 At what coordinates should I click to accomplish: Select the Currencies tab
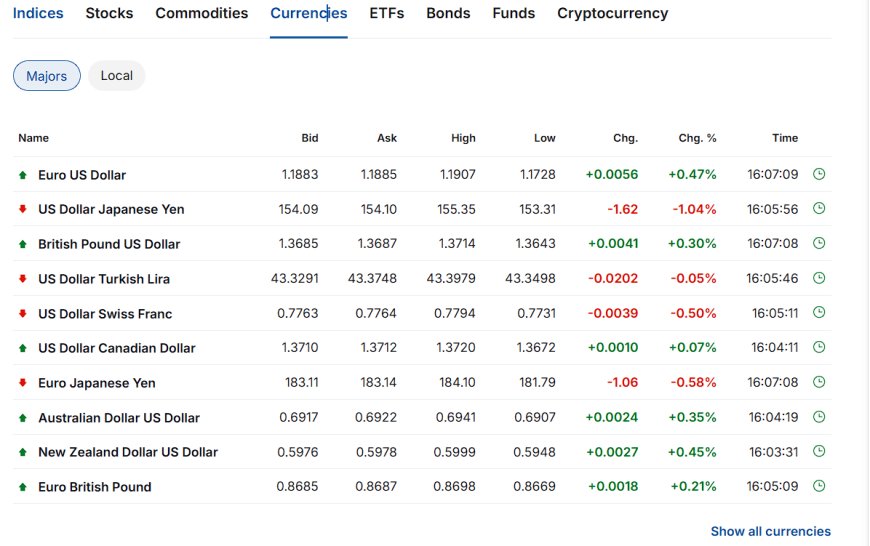(x=309, y=13)
